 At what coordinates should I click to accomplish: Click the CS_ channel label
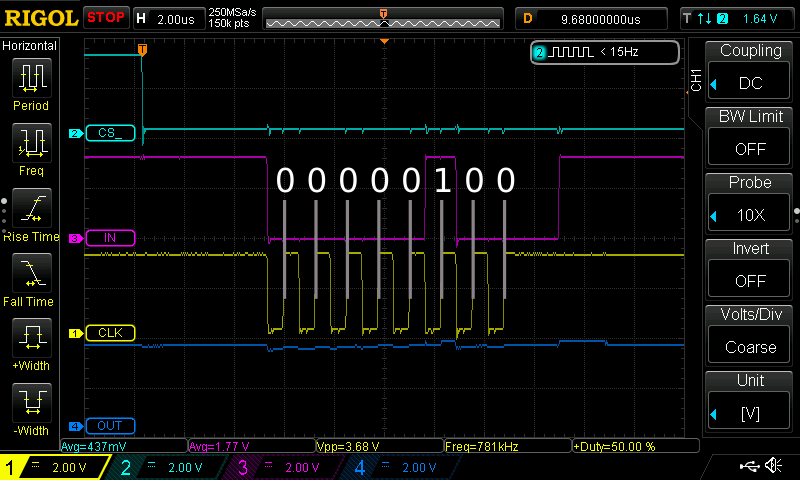(110, 133)
